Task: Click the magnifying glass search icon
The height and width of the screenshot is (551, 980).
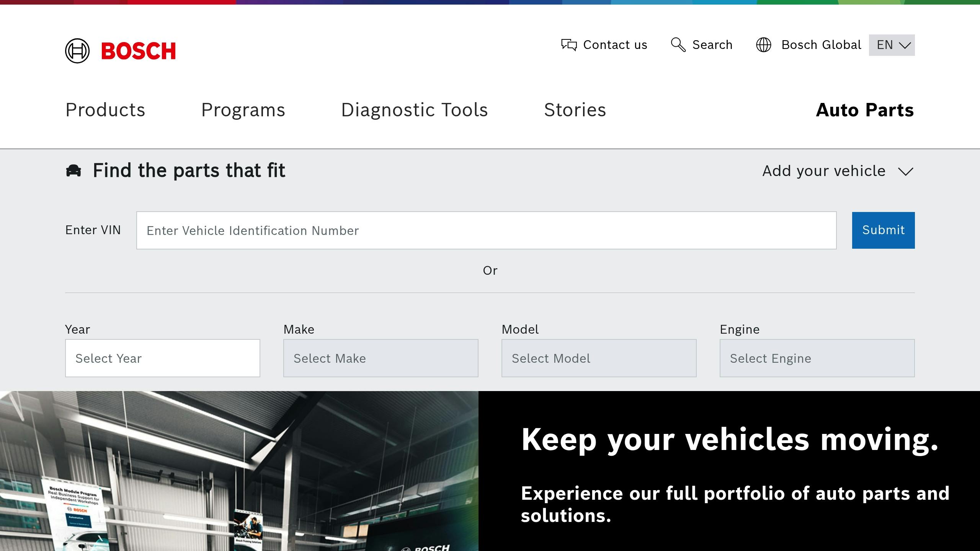Action: point(678,45)
